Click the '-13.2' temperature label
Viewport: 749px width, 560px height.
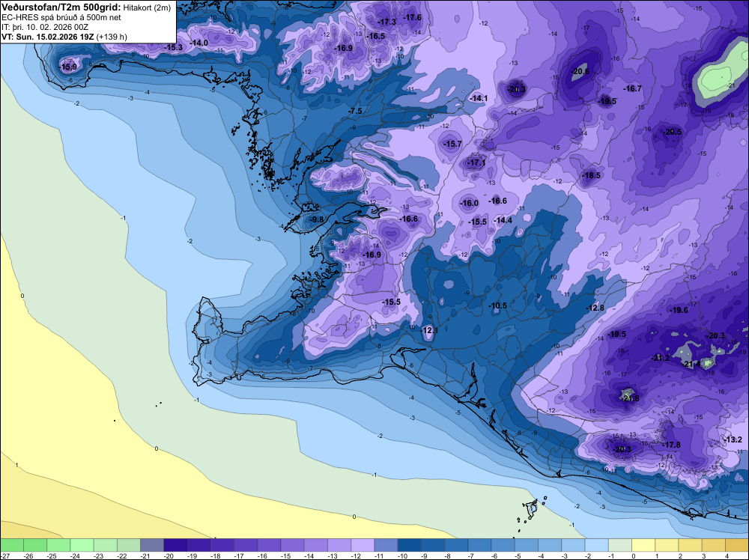[733, 439]
